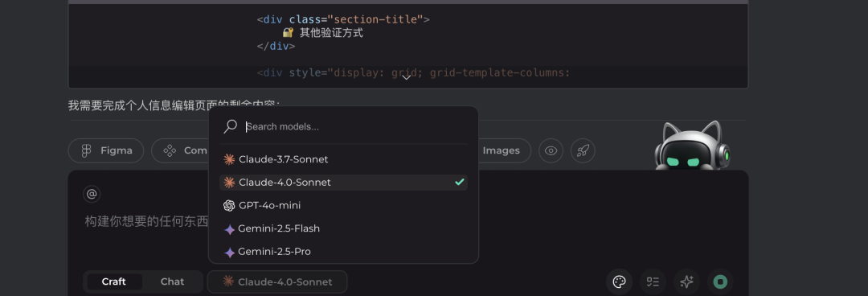Viewport: 868px width, 296px height.
Task: Select Claude-4.0-Sonnet model in the list
Action: [343, 183]
